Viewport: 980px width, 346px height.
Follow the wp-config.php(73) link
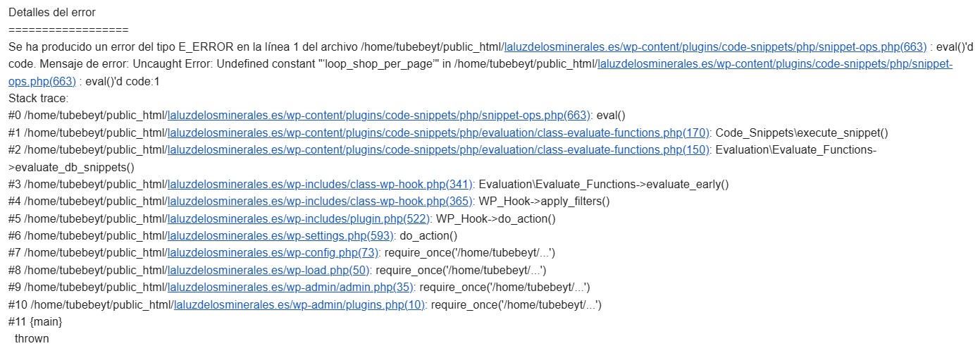tap(273, 253)
